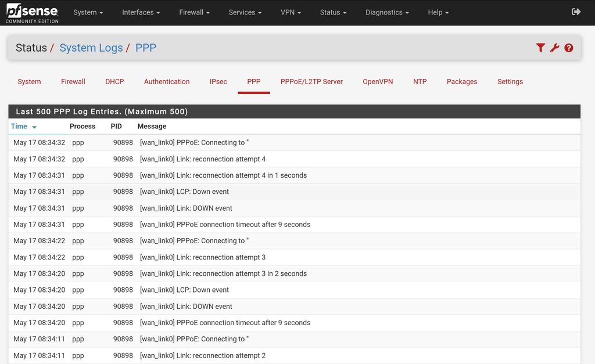Open the Diagnostics dropdown menu
The image size is (595, 364).
click(387, 12)
